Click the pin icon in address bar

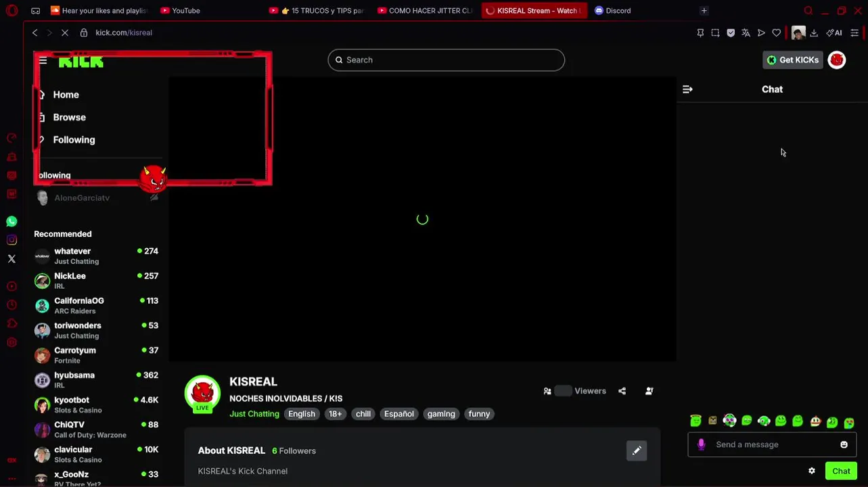click(700, 32)
